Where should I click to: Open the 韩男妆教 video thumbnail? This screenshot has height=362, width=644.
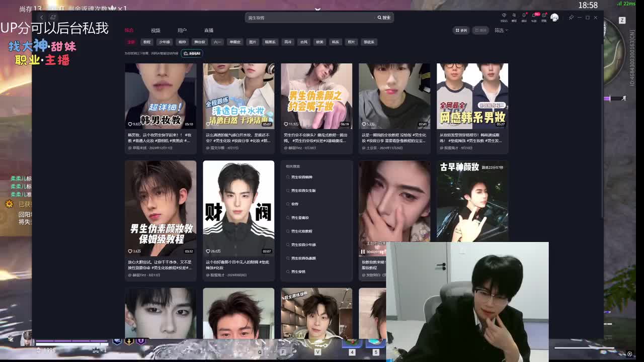tap(160, 96)
